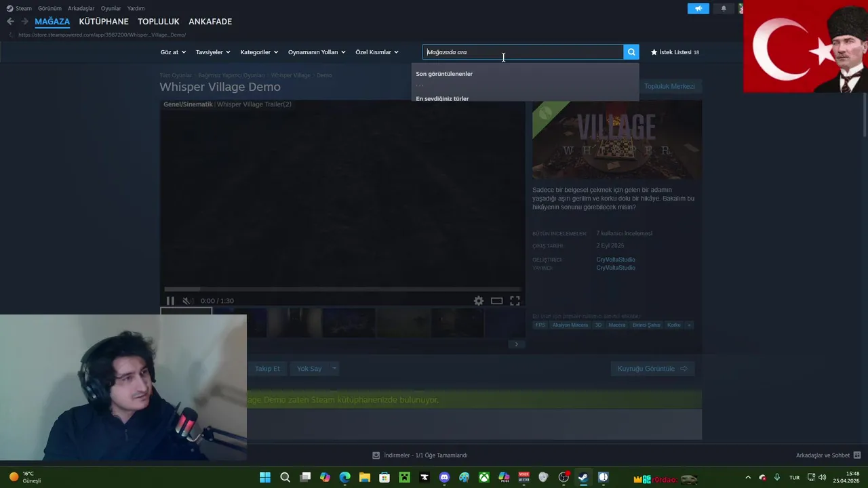Image resolution: width=868 pixels, height=488 pixels.
Task: Open File Explorer from taskbar
Action: click(365, 478)
